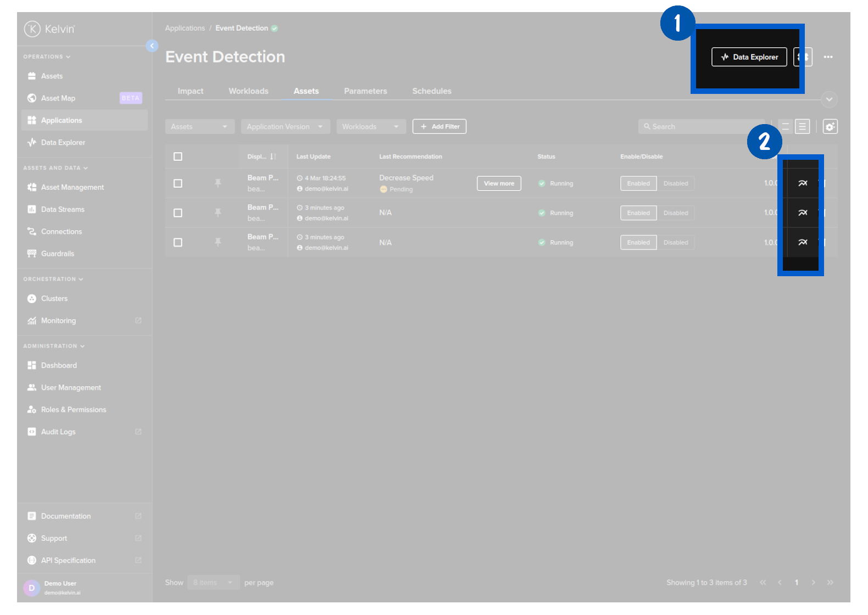Open Asset Map in the sidebar

pyautogui.click(x=58, y=98)
